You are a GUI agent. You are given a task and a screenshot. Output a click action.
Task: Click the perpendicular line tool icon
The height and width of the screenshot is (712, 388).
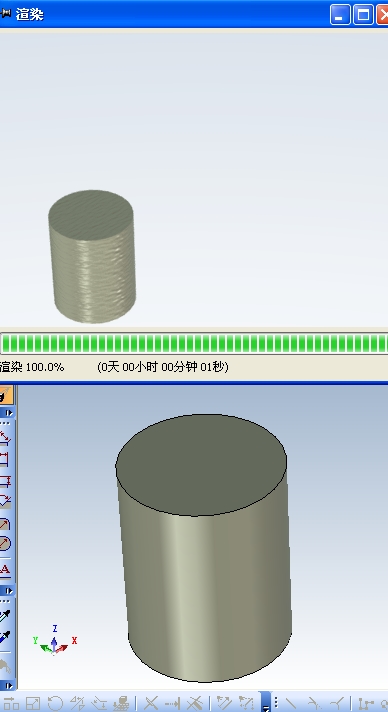[x=337, y=703]
